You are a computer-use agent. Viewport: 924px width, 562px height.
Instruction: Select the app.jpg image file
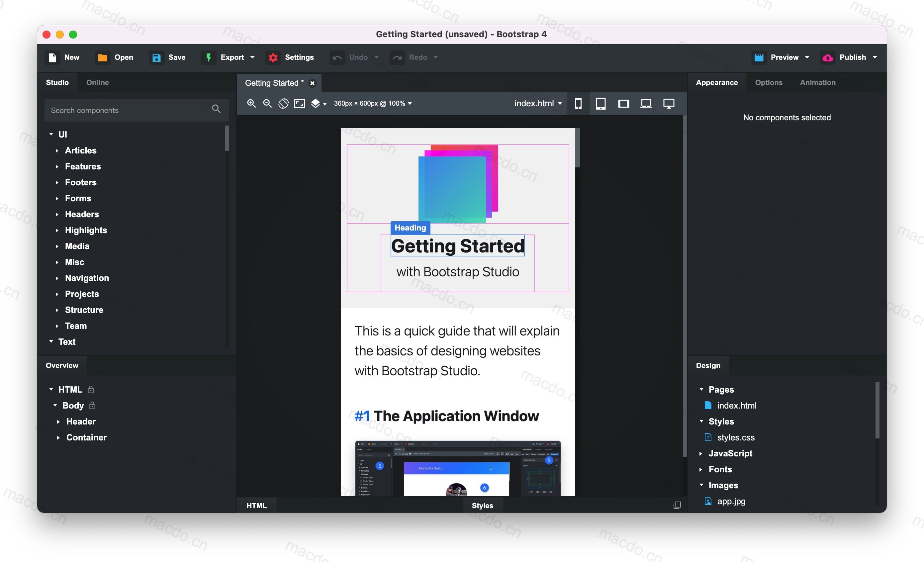pos(731,501)
